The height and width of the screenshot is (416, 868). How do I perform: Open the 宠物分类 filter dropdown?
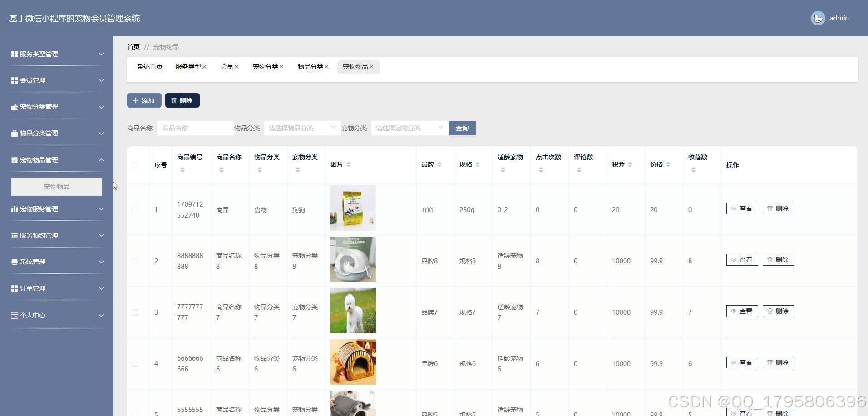click(x=409, y=128)
